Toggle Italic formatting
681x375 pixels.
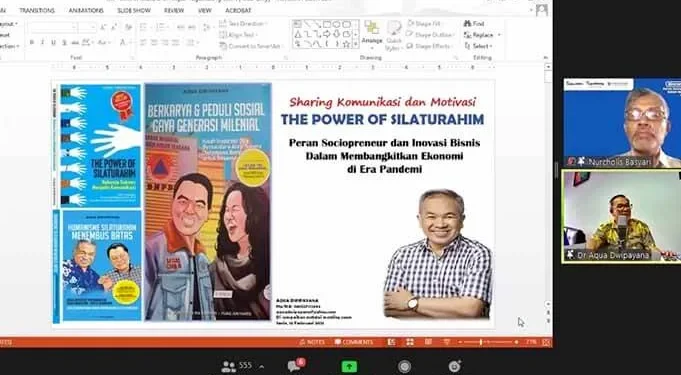(x=43, y=42)
